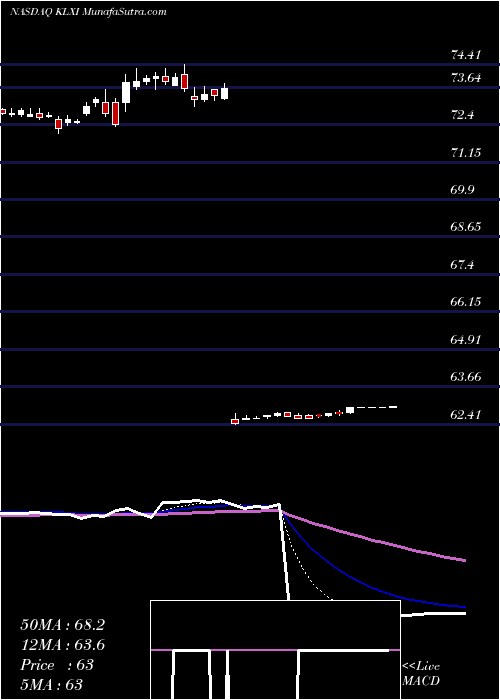Click the Price : 63 readout
The image size is (500, 700).
point(57,665)
